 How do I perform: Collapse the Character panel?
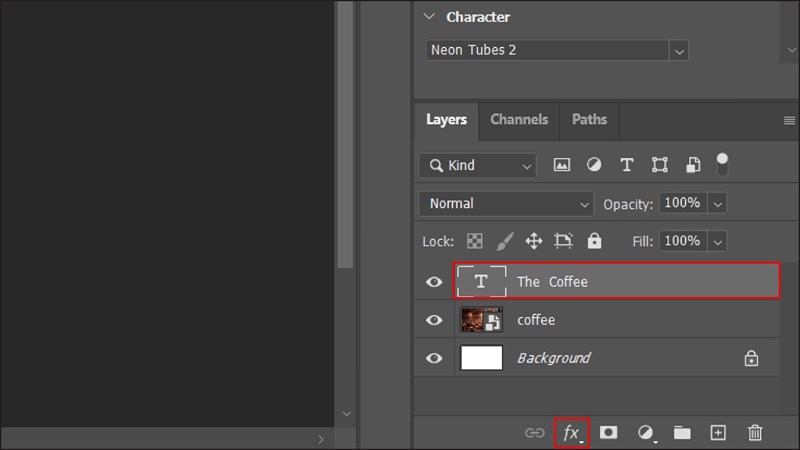(x=430, y=16)
